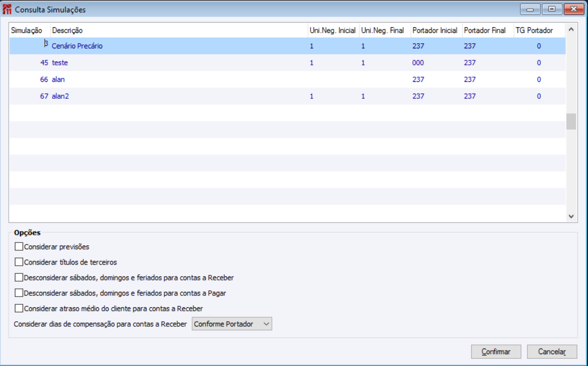588x366 pixels.
Task: Minimize the Consulta Simulações window
Action: (x=530, y=9)
